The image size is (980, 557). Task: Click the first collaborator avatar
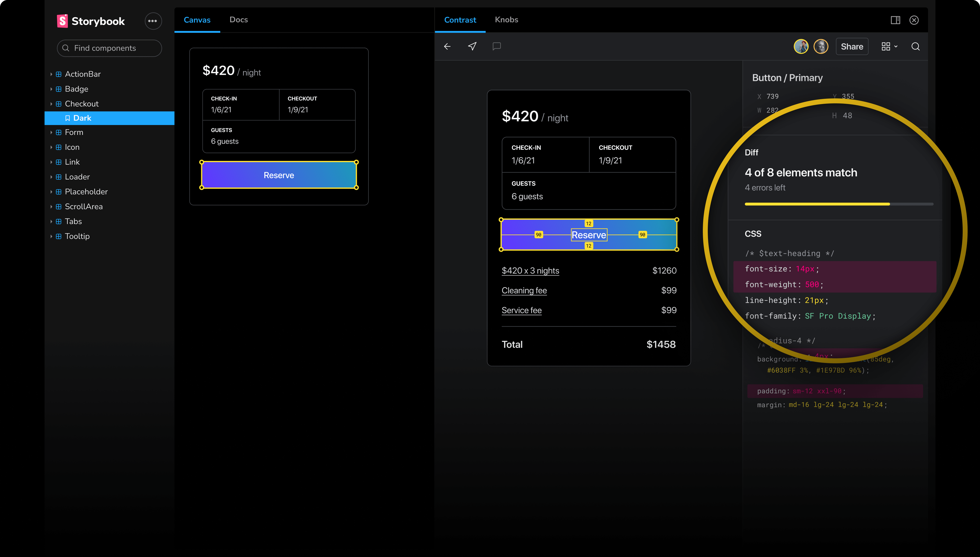[x=801, y=47]
